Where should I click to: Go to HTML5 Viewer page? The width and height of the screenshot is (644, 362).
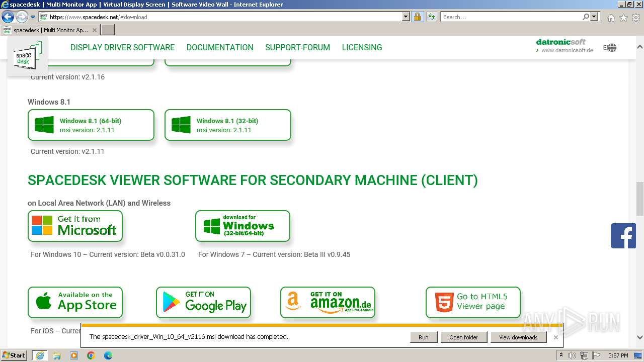pos(473,302)
